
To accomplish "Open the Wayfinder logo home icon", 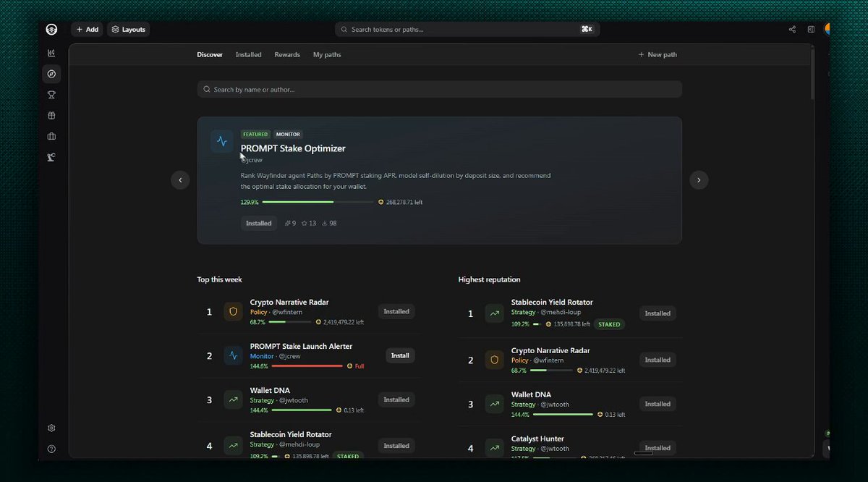I will tap(51, 30).
